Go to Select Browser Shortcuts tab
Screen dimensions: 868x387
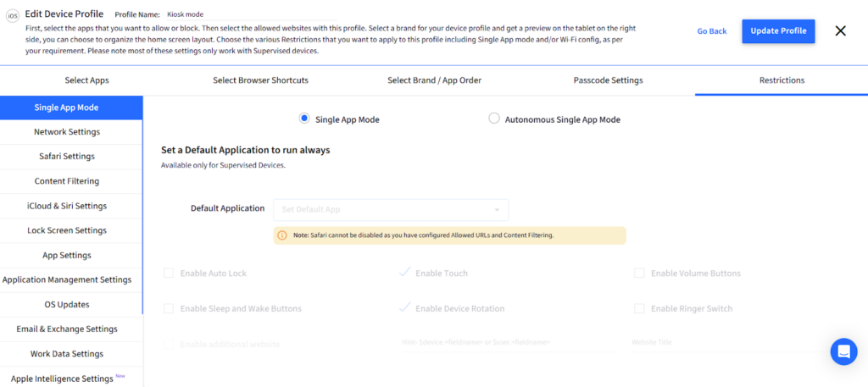[260, 80]
